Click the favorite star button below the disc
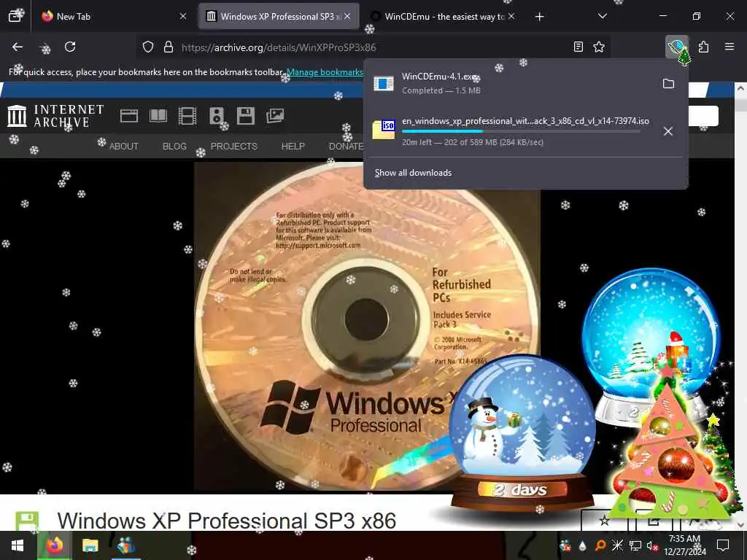The height and width of the screenshot is (560, 747). (605, 521)
